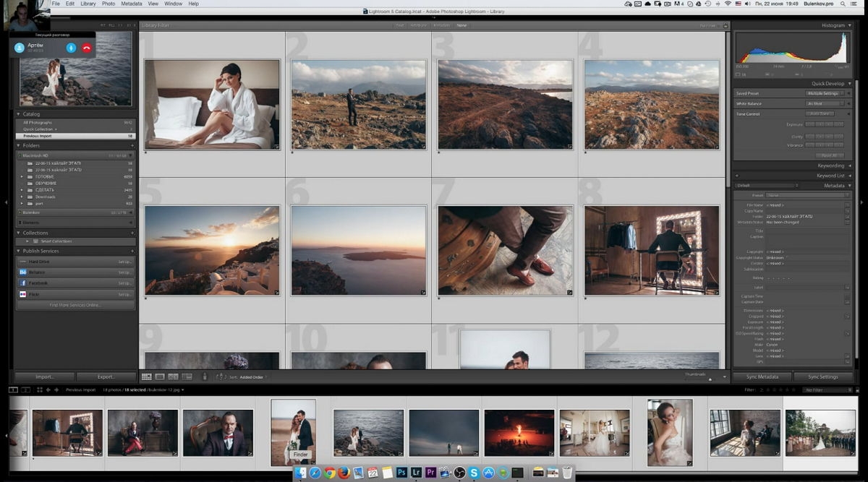This screenshot has width=868, height=482.
Task: Open the Window menu
Action: [x=174, y=4]
